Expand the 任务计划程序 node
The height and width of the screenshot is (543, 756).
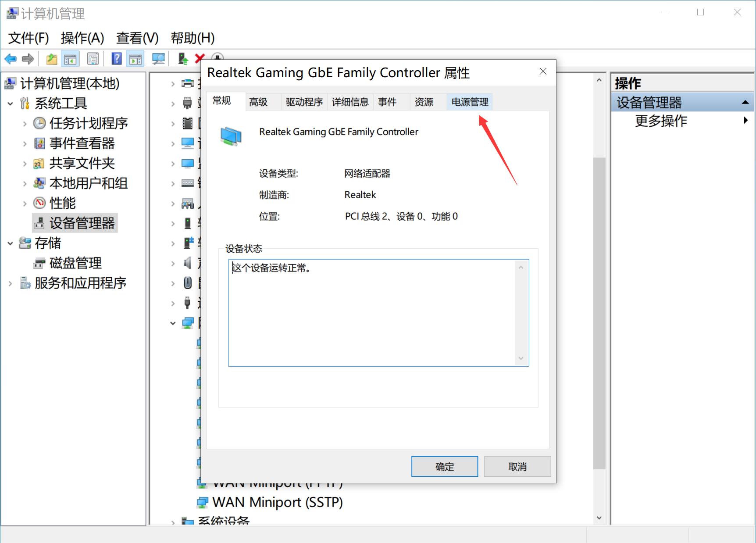25,124
